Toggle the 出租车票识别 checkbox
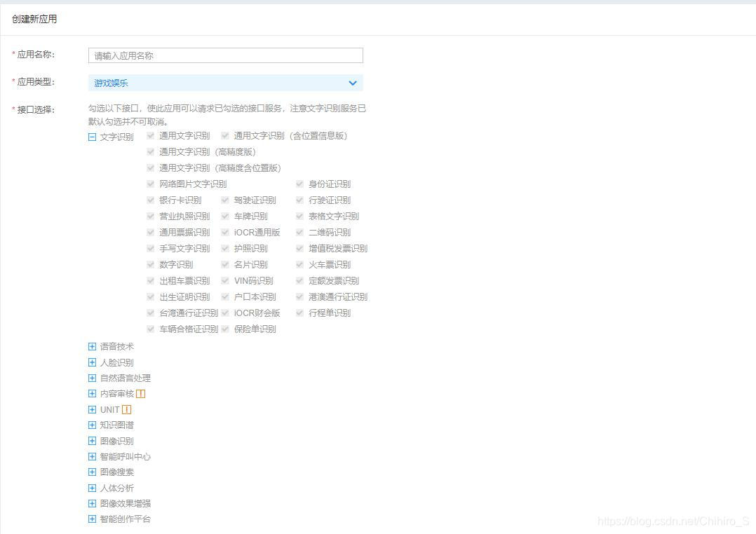The height and width of the screenshot is (534, 756). pos(150,280)
